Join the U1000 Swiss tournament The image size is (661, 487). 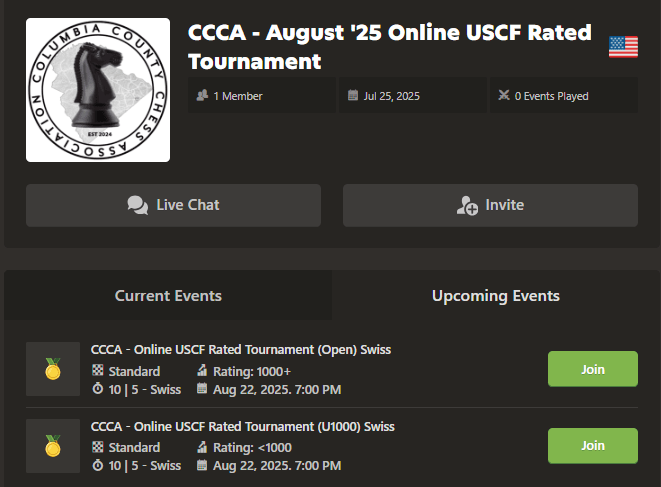592,446
